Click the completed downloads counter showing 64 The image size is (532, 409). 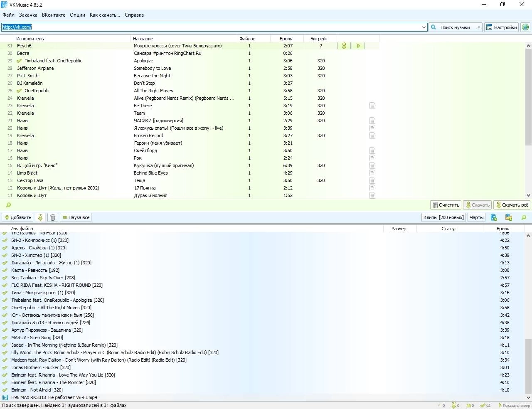[485, 405]
